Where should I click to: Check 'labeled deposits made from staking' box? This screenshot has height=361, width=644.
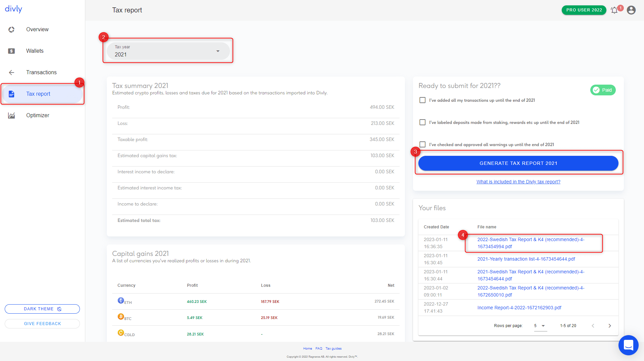click(422, 122)
